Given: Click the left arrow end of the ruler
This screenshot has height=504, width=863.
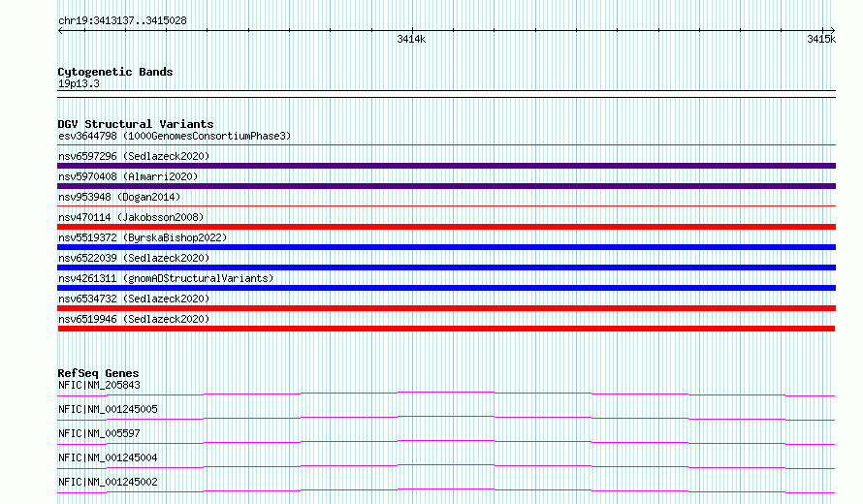Looking at the screenshot, I should click(60, 31).
